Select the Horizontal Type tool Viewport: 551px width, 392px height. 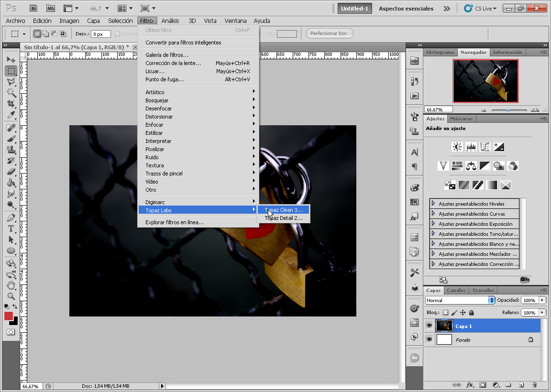point(11,229)
